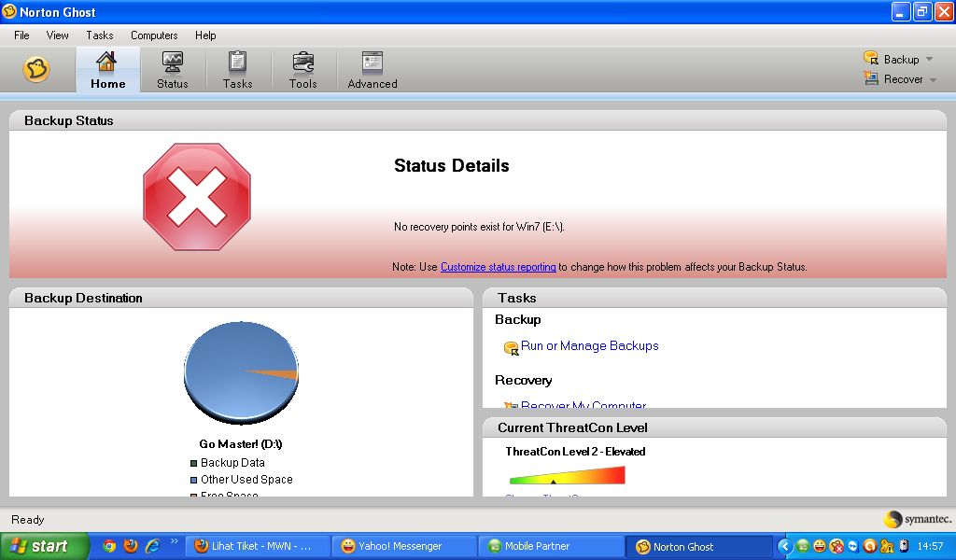The width and height of the screenshot is (956, 560).
Task: Click the Backup Destination panel header
Action: tap(242, 298)
